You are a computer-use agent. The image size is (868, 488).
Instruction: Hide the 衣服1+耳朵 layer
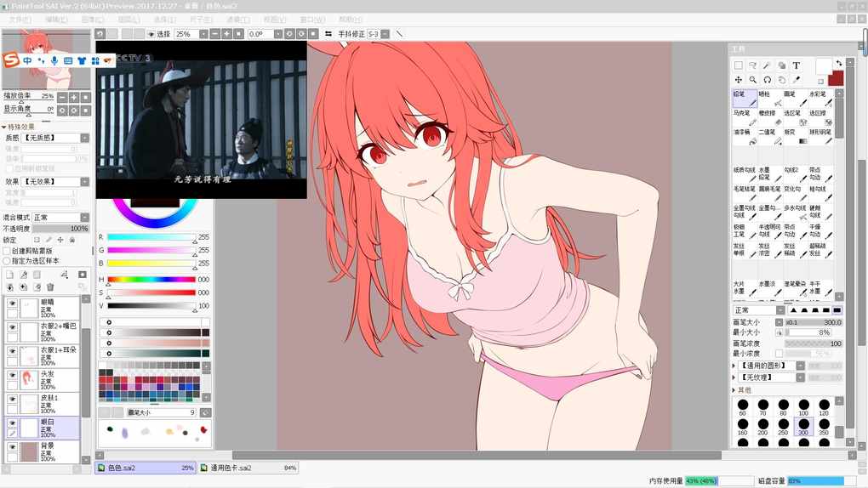12,351
